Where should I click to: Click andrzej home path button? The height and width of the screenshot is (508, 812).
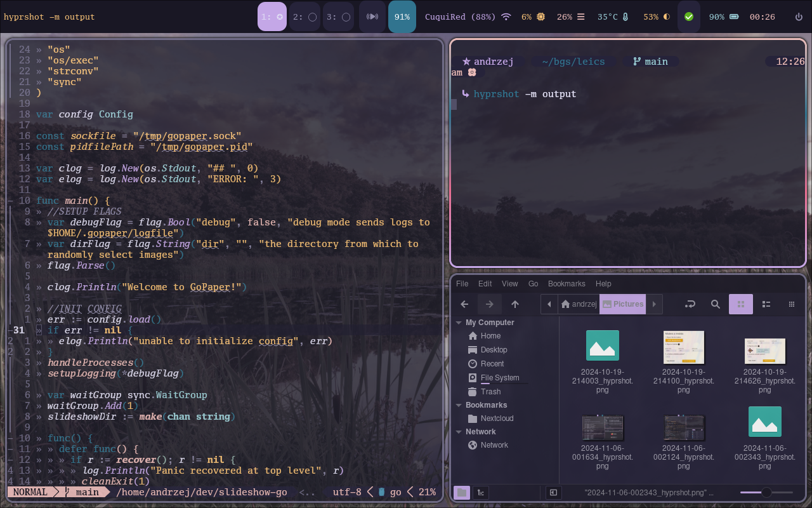pos(579,304)
